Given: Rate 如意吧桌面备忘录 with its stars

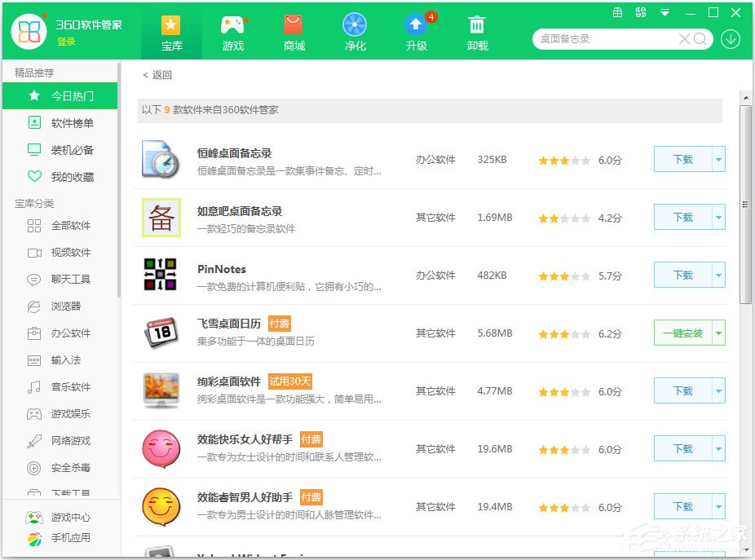Looking at the screenshot, I should [563, 217].
